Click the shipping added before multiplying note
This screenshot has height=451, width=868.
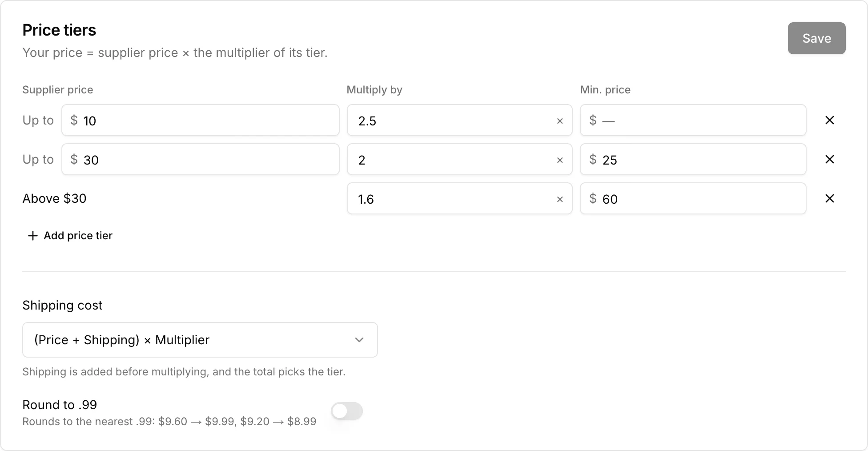[x=184, y=372]
